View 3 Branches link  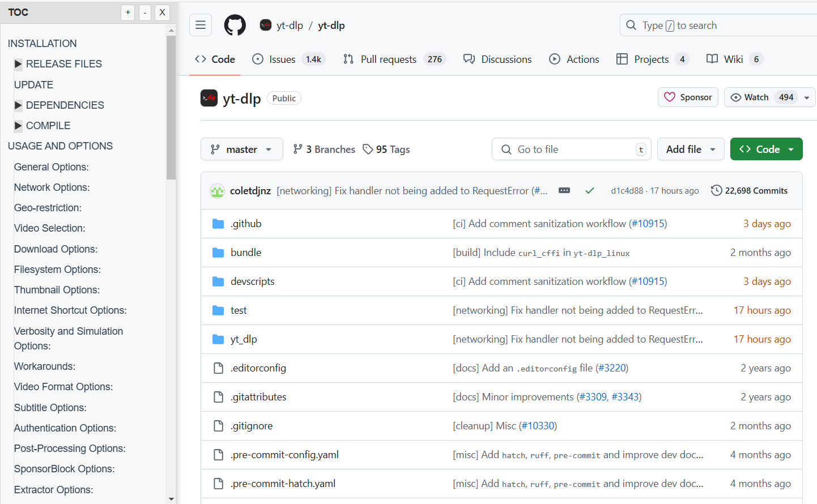coord(324,149)
